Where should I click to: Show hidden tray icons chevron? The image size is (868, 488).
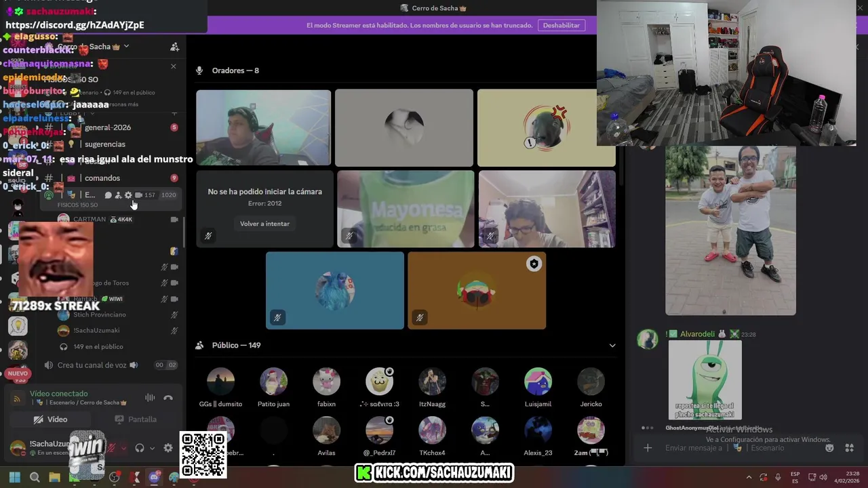click(749, 477)
